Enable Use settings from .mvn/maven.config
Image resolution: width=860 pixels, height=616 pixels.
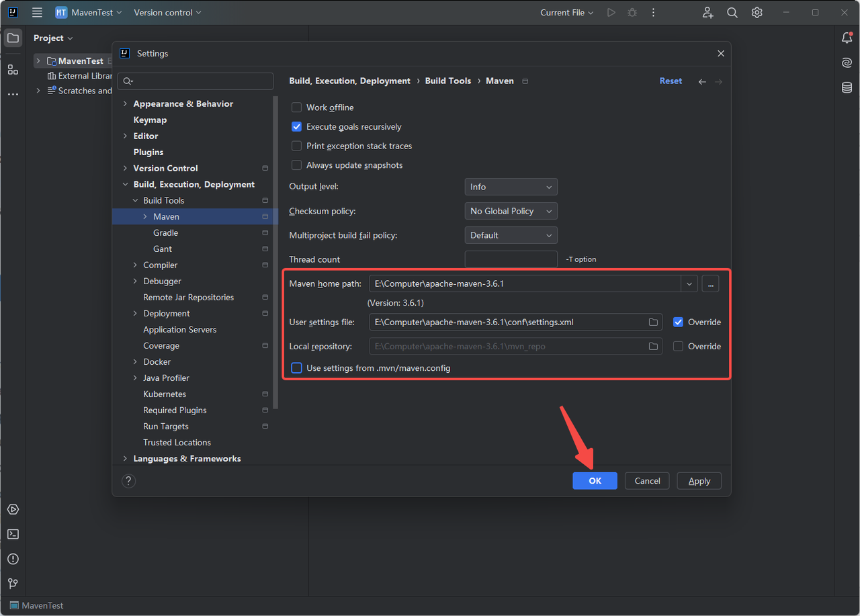pos(296,368)
